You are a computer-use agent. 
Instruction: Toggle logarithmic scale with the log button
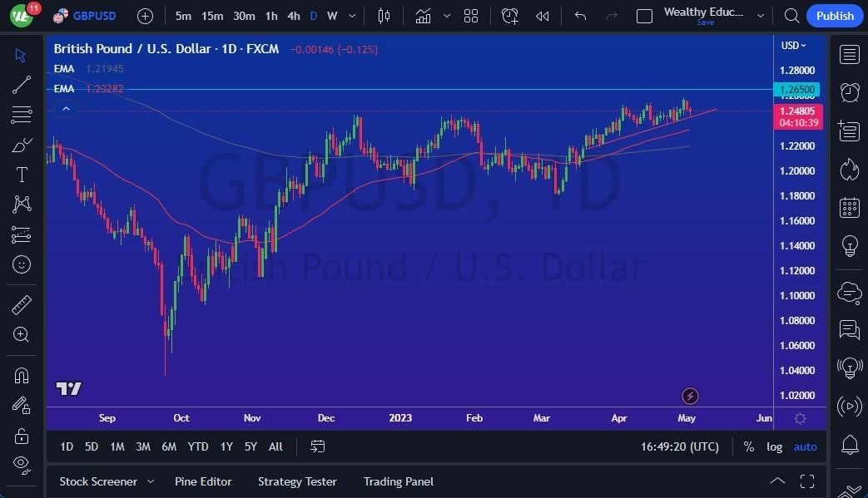pyautogui.click(x=774, y=446)
